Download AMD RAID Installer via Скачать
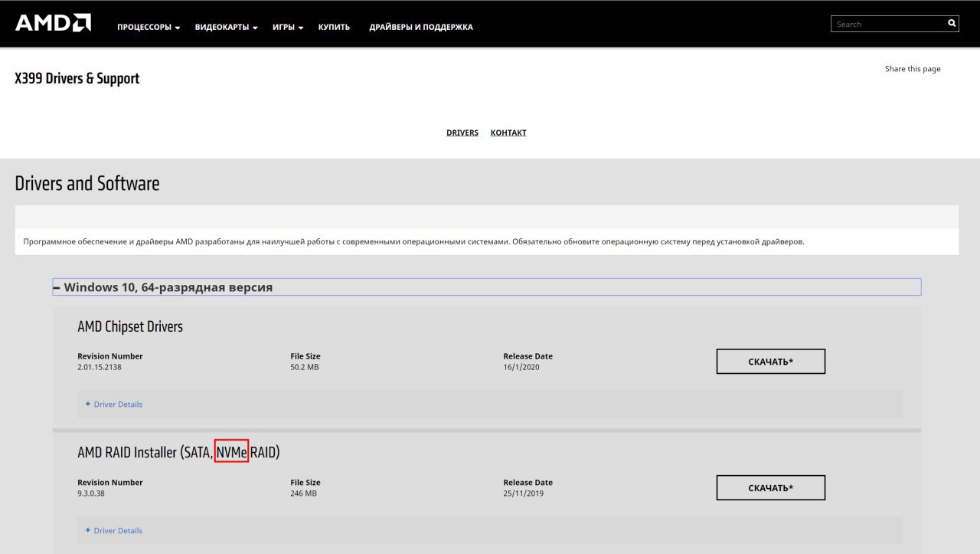Screen dimensions: 980x554 click(771, 488)
